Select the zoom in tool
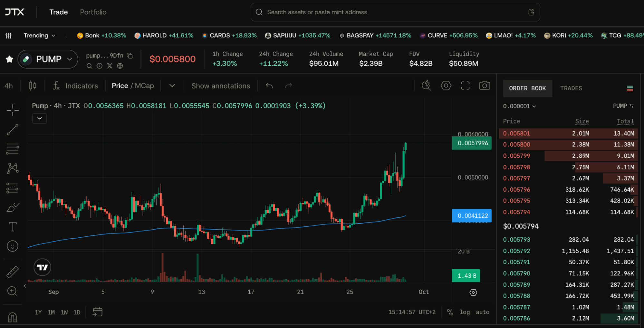 pos(12,291)
